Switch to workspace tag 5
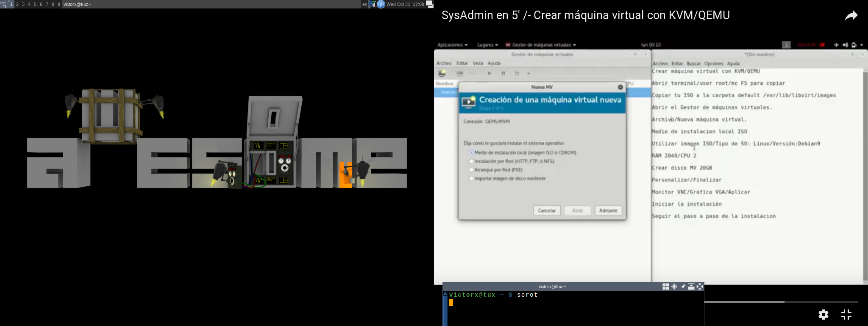Viewport: 868px width, 326px height. (35, 4)
